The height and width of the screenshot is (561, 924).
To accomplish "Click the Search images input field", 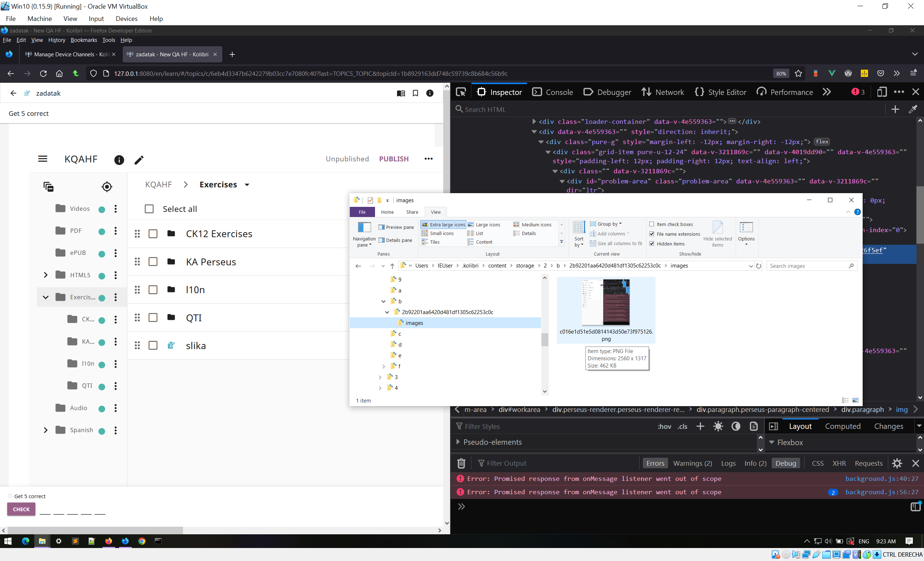I will point(806,266).
